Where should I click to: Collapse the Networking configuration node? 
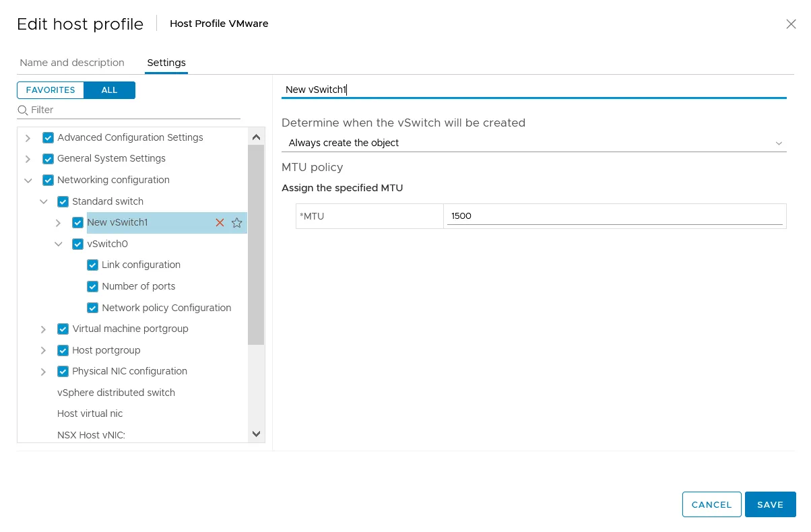pyautogui.click(x=28, y=180)
